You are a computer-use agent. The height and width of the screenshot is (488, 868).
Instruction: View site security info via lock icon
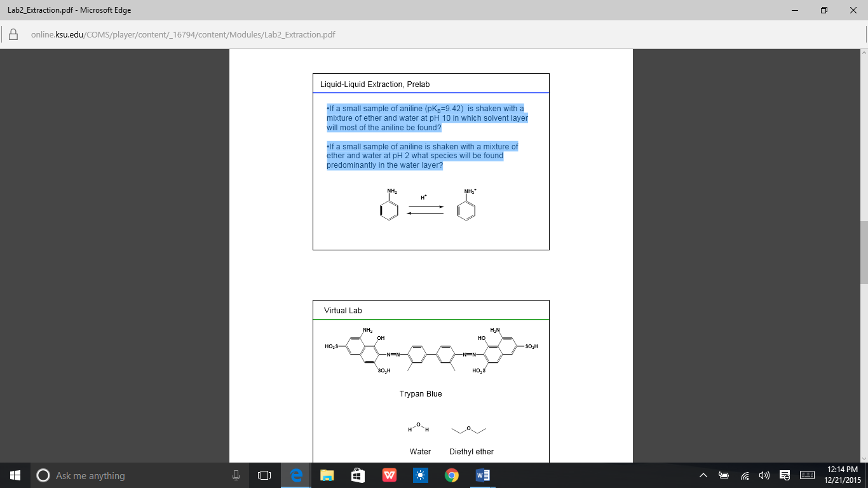(13, 34)
